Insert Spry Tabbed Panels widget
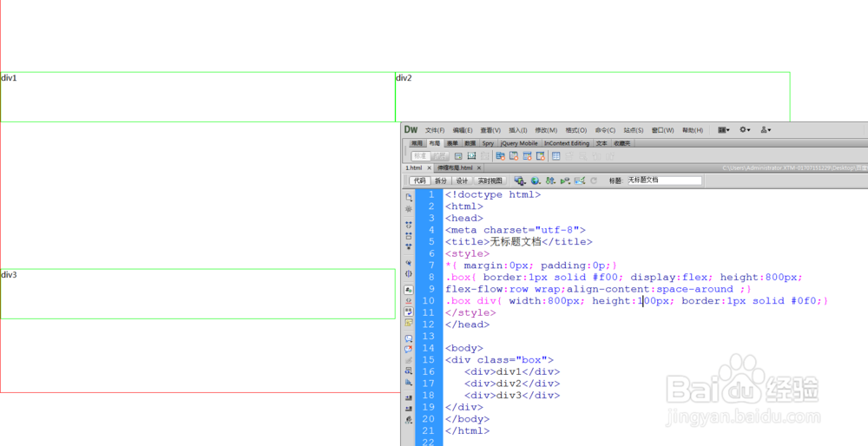 point(514,156)
